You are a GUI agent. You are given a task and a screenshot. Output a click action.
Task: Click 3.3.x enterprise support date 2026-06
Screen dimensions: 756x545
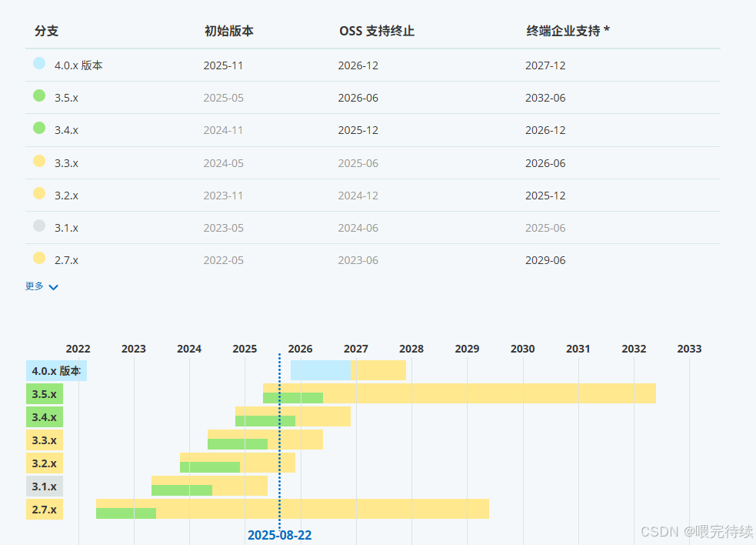tap(545, 163)
